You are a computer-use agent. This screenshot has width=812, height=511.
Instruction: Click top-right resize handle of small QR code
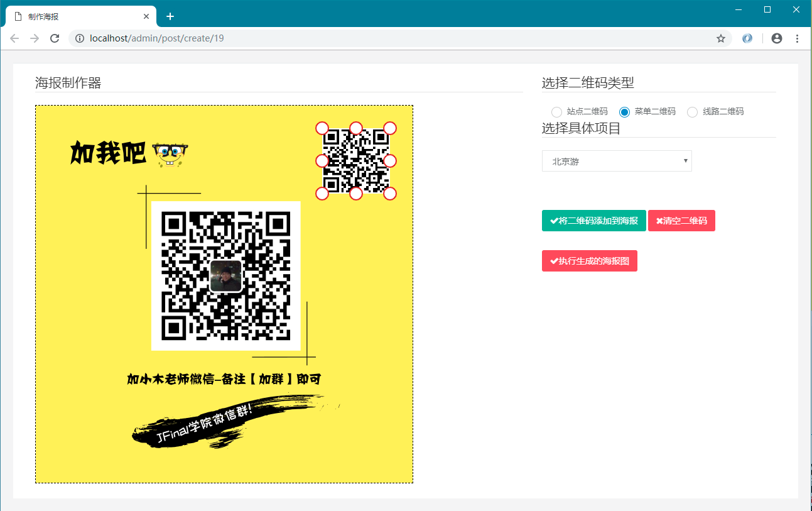(x=390, y=128)
